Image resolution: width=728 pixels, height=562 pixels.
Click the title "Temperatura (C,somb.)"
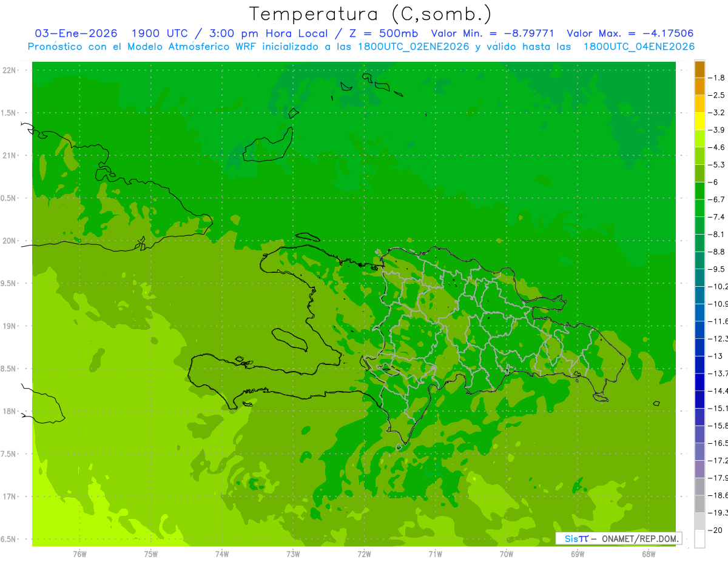(371, 15)
